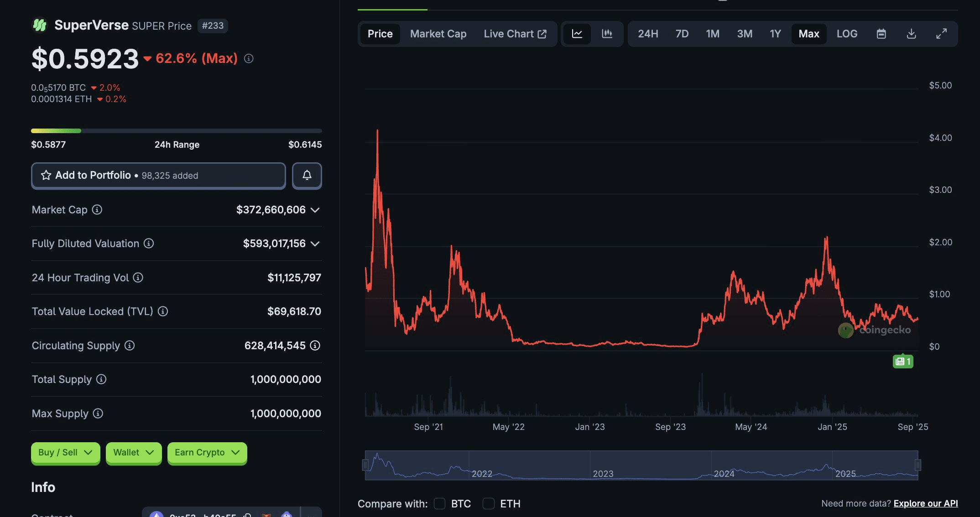Viewport: 980px width, 517px height.
Task: Click the left handle of the range navigator
Action: point(365,465)
